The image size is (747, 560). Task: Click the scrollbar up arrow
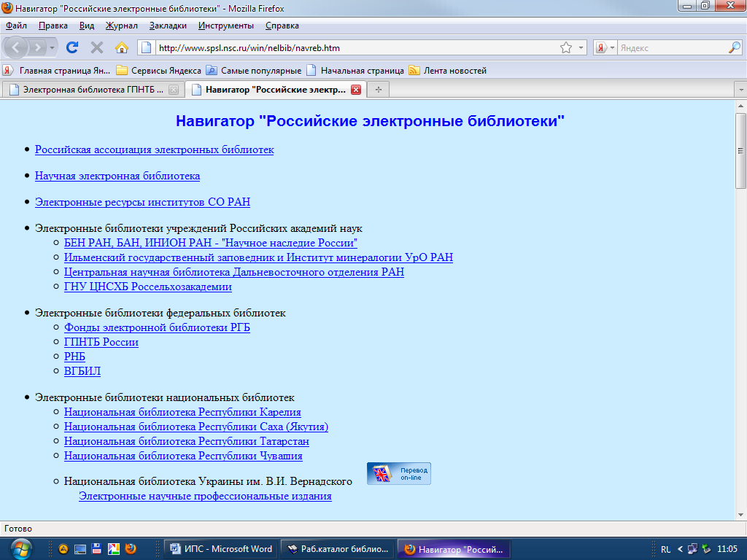(x=740, y=106)
